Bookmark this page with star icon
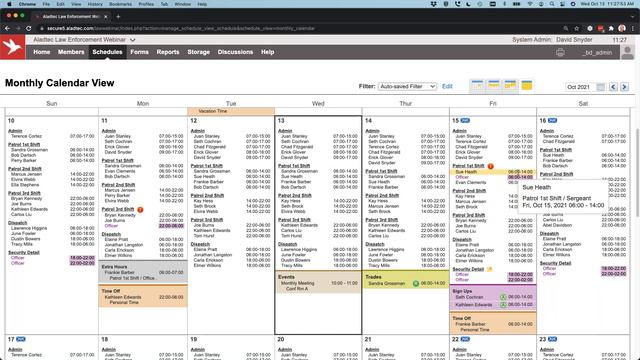The image size is (640, 360). [x=577, y=29]
